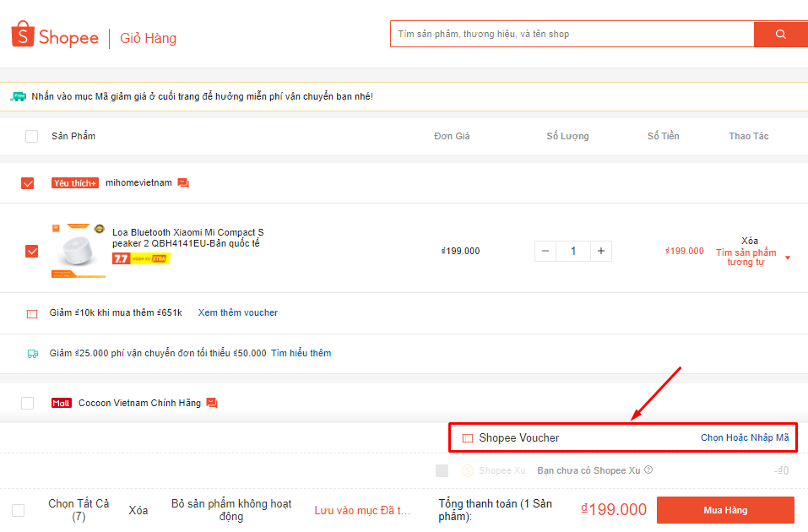Image resolution: width=808 pixels, height=532 pixels.
Task: Tick the select-all checkbox in header
Action: tap(32, 136)
